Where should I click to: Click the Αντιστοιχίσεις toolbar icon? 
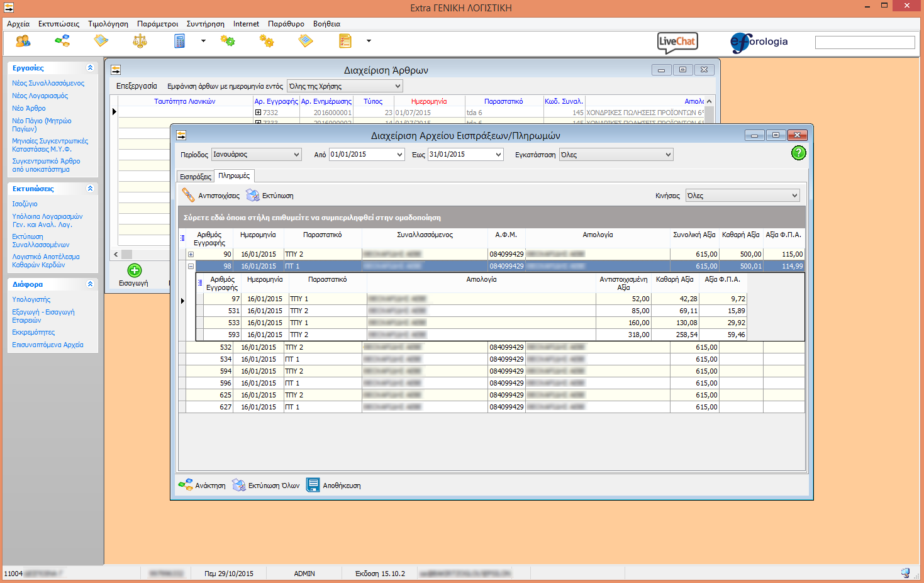189,196
